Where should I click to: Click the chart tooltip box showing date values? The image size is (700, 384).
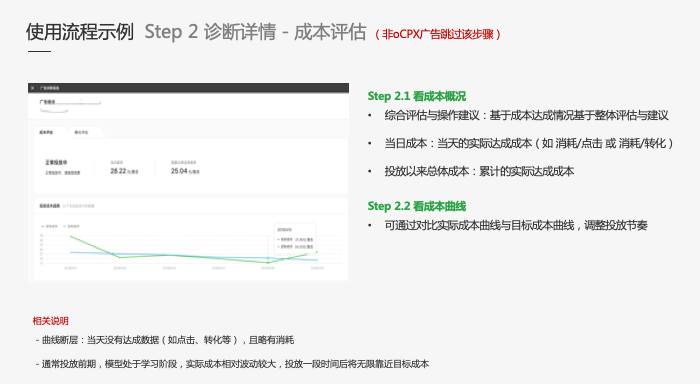tap(295, 238)
